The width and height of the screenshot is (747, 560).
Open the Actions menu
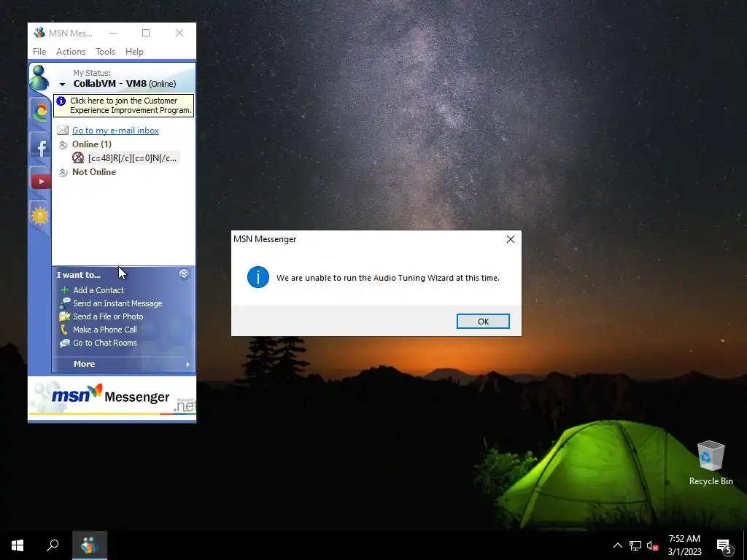coord(71,52)
